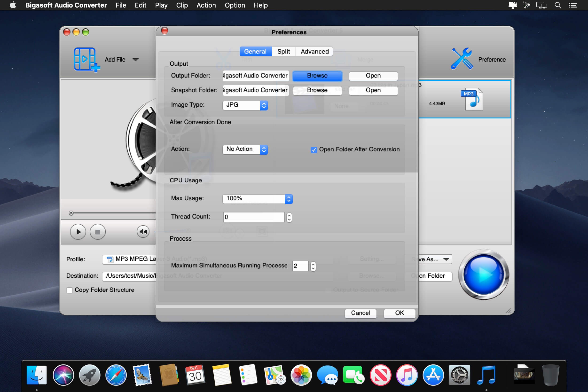Open Safari from the dock

[x=116, y=375]
